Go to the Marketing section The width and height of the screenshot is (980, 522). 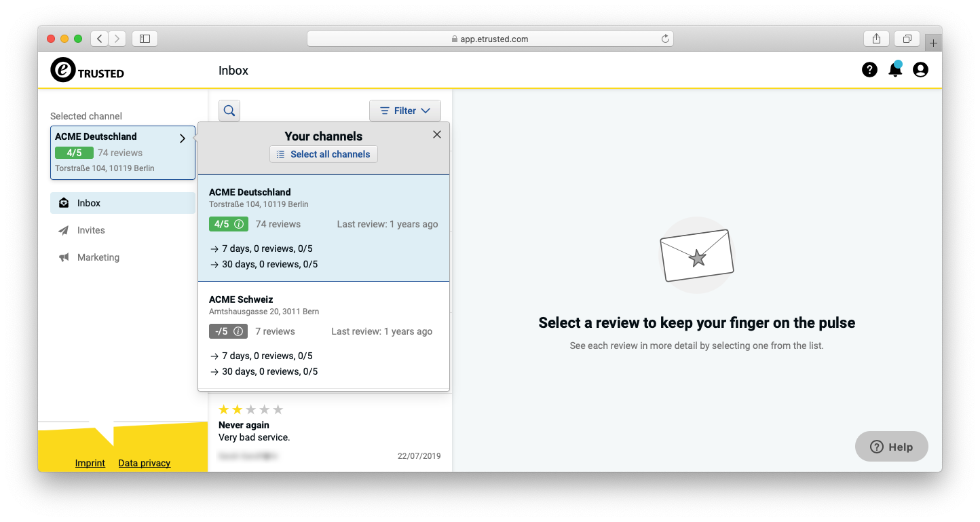(98, 257)
